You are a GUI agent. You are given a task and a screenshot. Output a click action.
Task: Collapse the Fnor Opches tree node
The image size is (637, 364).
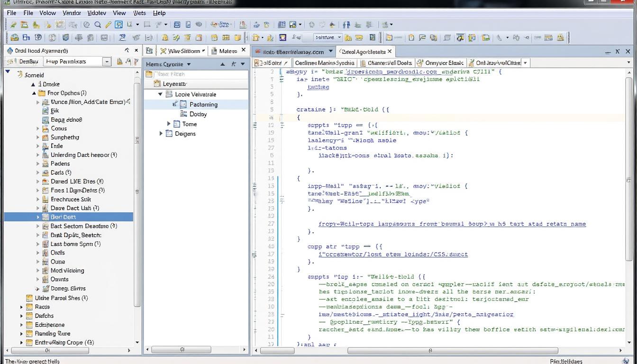pyautogui.click(x=34, y=93)
